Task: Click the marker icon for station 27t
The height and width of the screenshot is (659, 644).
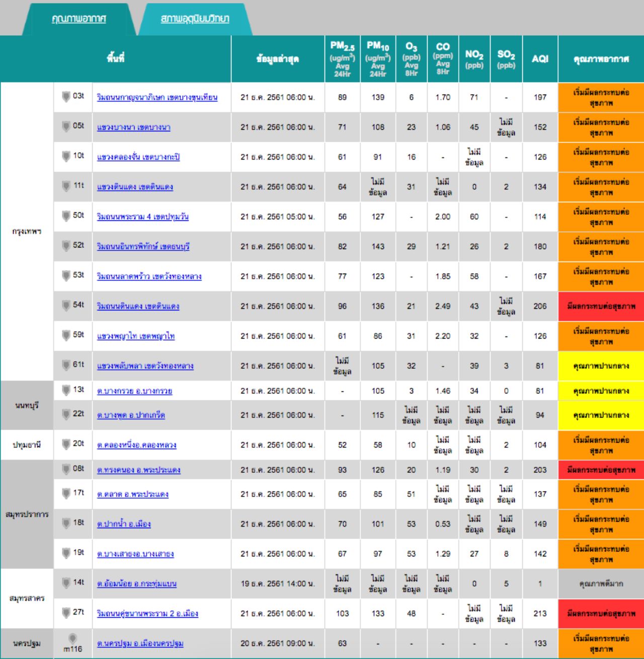Action: pyautogui.click(x=65, y=613)
